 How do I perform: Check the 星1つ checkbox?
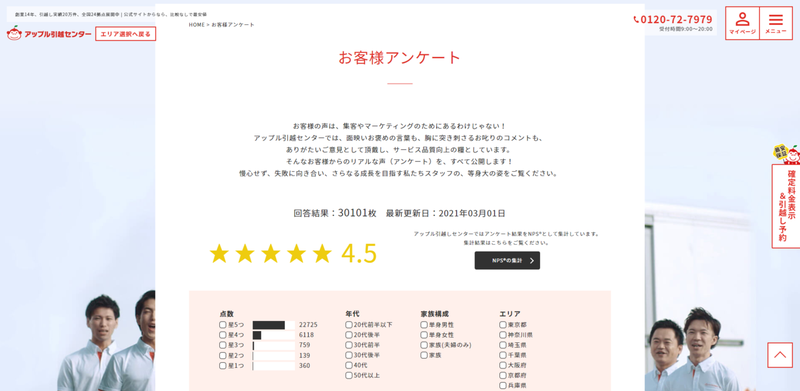pyautogui.click(x=222, y=365)
